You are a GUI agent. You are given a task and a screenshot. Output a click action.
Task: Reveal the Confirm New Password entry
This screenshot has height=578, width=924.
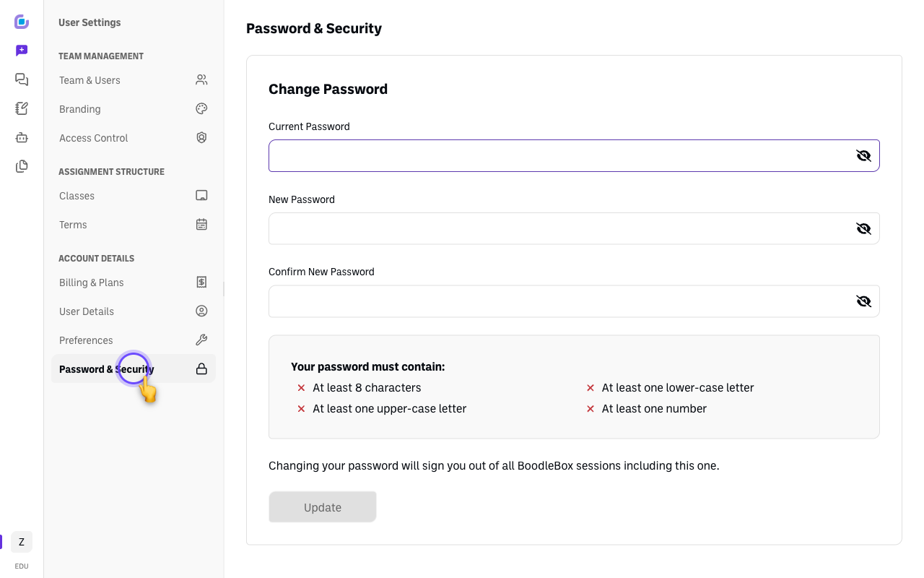pyautogui.click(x=863, y=301)
